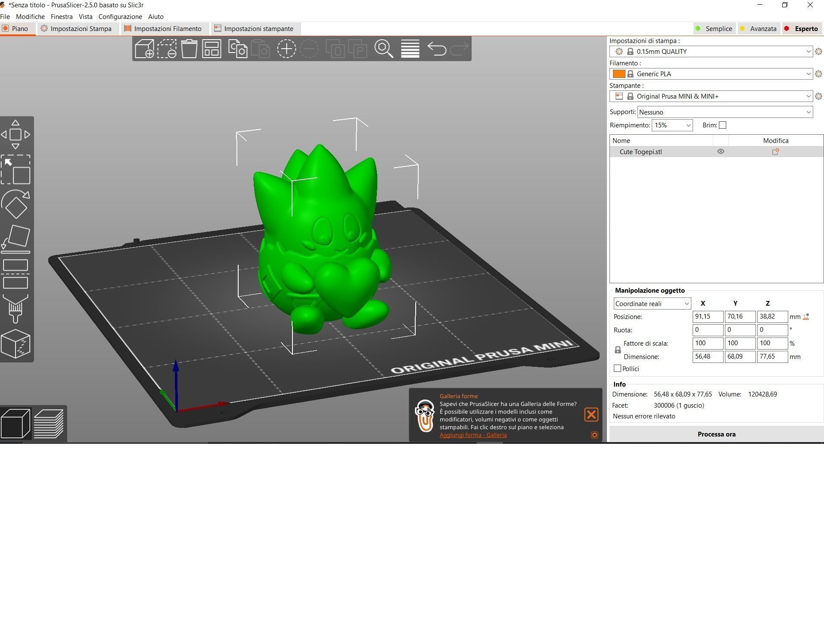Open the Aiuto menu
This screenshot has height=644, width=824.
click(156, 16)
